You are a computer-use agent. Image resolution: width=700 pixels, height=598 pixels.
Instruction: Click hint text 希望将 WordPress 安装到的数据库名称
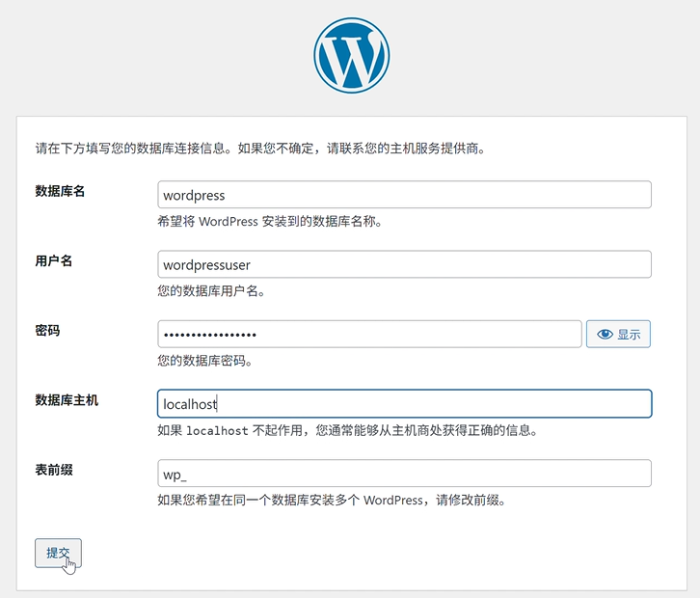click(x=270, y=222)
